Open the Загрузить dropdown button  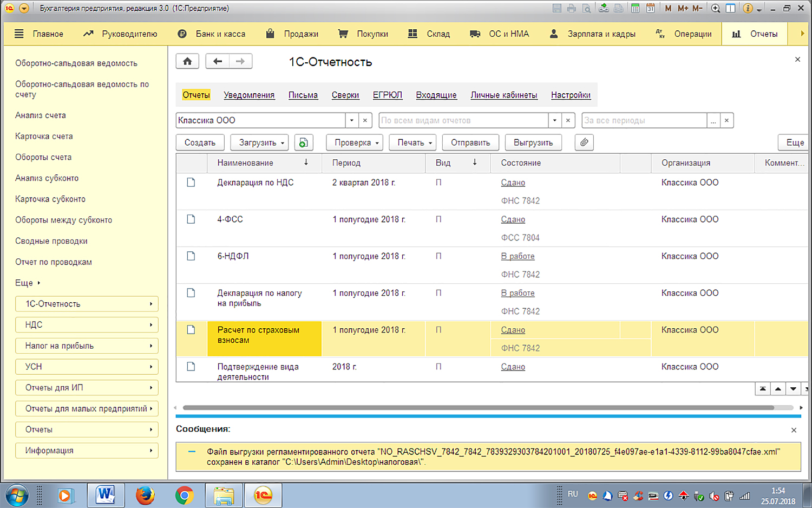point(259,142)
